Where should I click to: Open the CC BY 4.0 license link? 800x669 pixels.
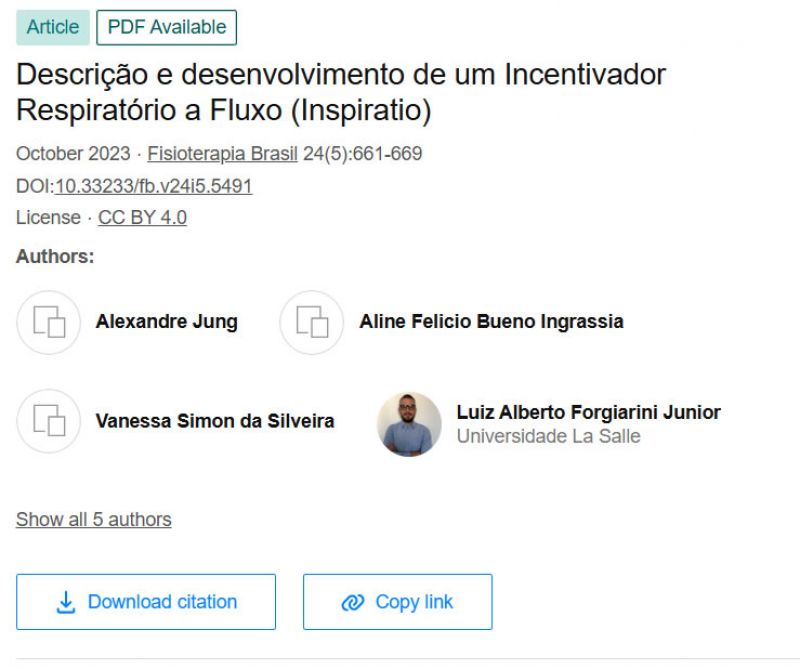coord(142,218)
